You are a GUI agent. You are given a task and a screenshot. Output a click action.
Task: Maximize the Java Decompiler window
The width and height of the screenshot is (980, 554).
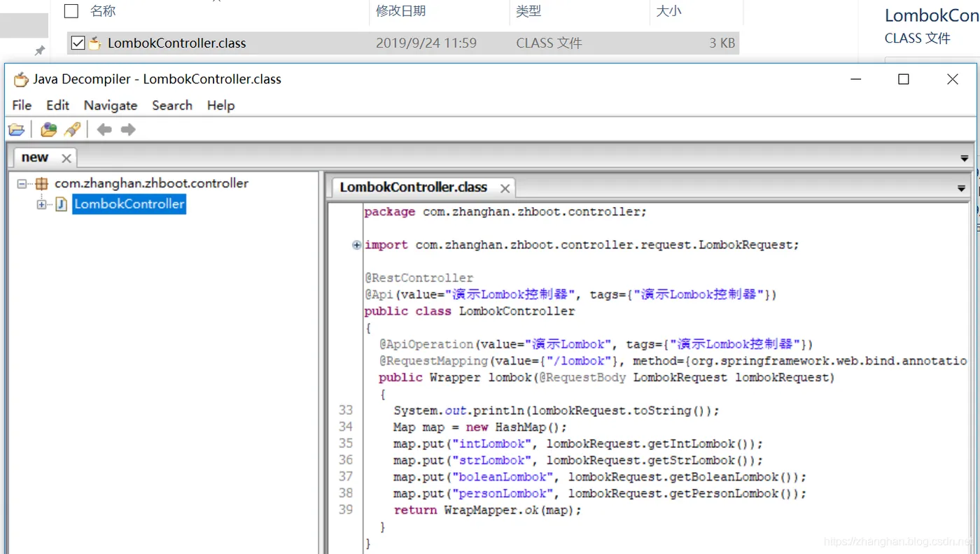pyautogui.click(x=903, y=79)
